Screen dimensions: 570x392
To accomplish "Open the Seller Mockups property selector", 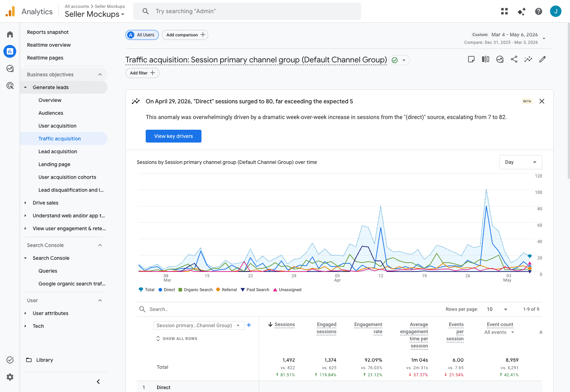I will point(95,14).
